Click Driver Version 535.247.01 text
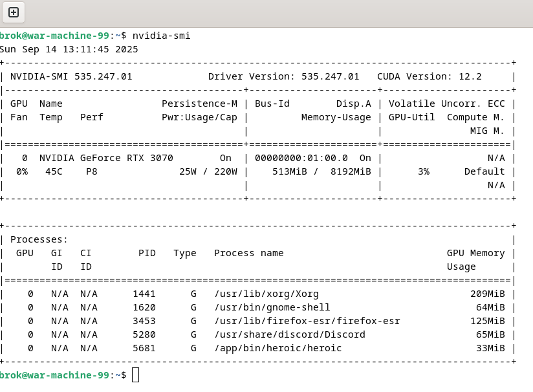 283,76
